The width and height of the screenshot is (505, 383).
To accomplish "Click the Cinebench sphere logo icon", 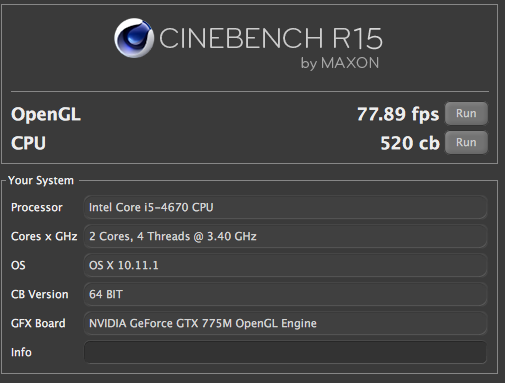I will [x=134, y=38].
